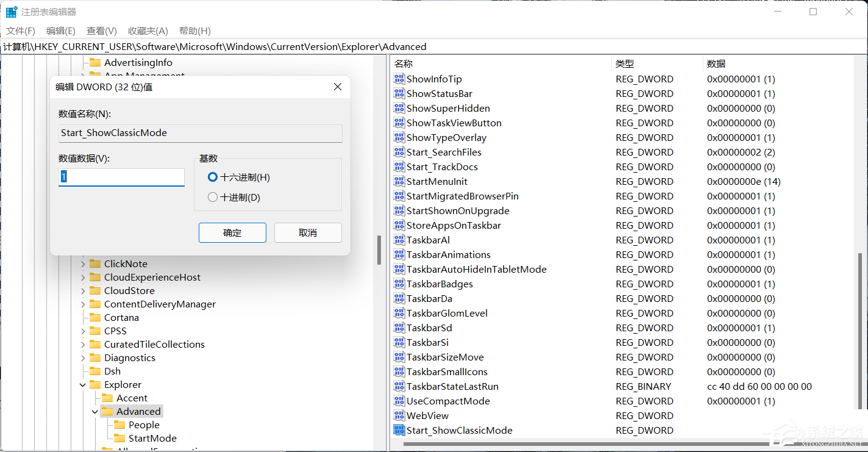868x452 pixels.
Task: Click the 数值数据 value input field
Action: point(121,177)
